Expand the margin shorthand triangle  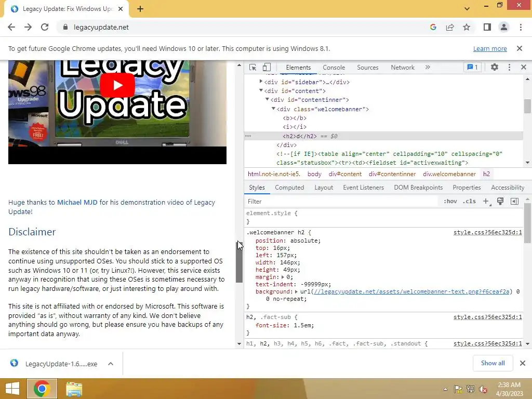pos(282,277)
